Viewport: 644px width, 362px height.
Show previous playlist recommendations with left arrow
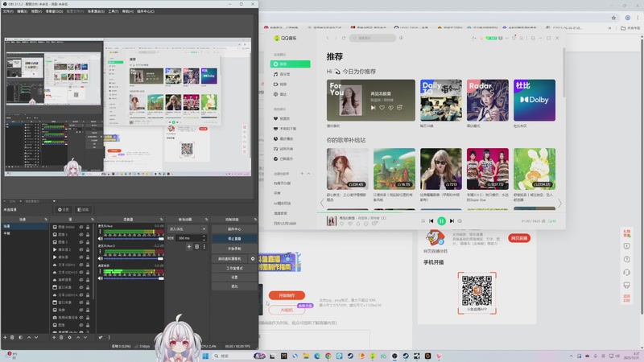(322, 204)
